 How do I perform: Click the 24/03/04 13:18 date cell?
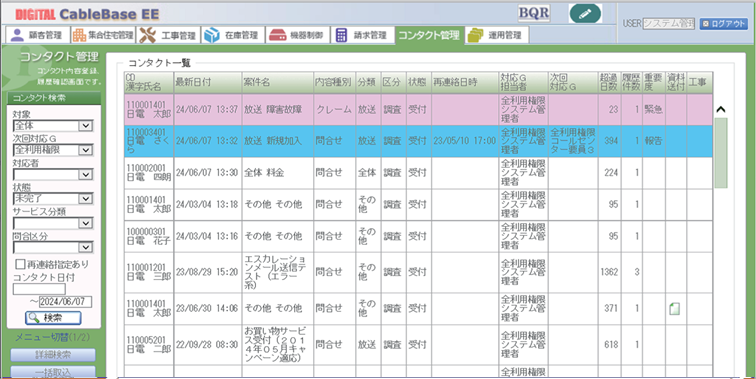[x=207, y=204]
